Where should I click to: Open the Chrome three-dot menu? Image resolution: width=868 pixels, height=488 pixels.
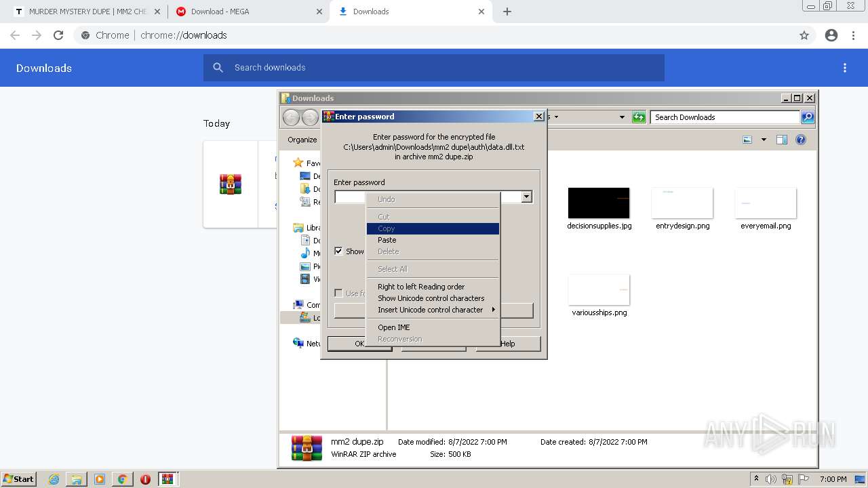pyautogui.click(x=853, y=35)
